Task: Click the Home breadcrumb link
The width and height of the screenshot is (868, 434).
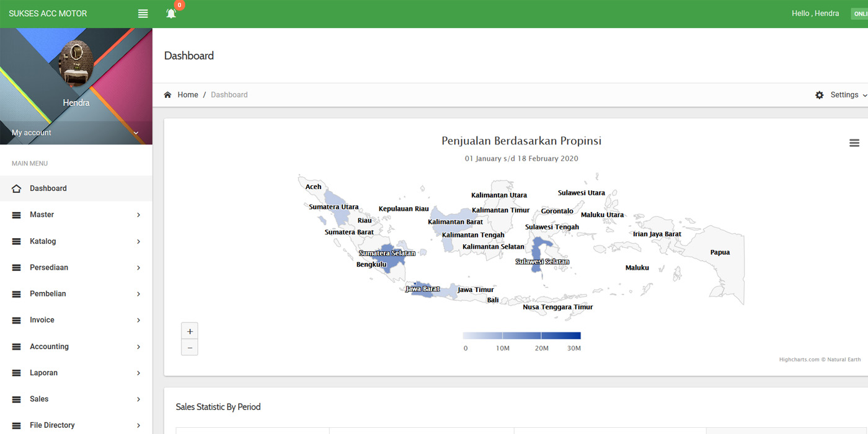Action: [x=188, y=95]
